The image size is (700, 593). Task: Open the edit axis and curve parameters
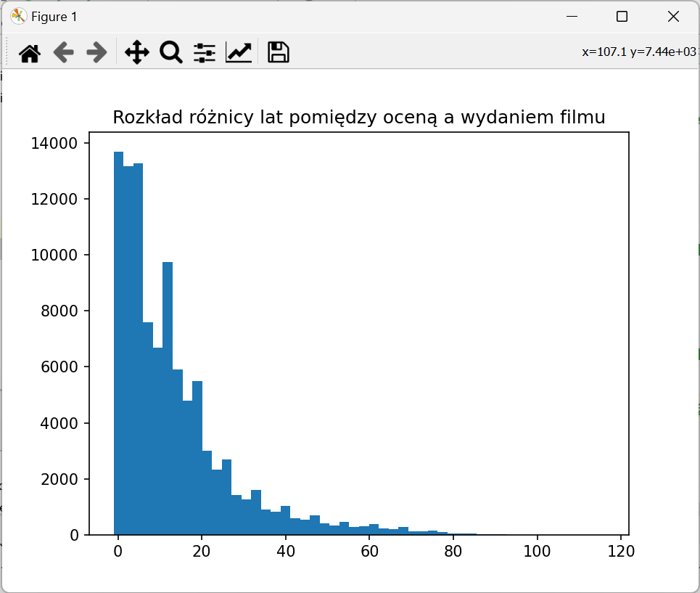click(239, 52)
